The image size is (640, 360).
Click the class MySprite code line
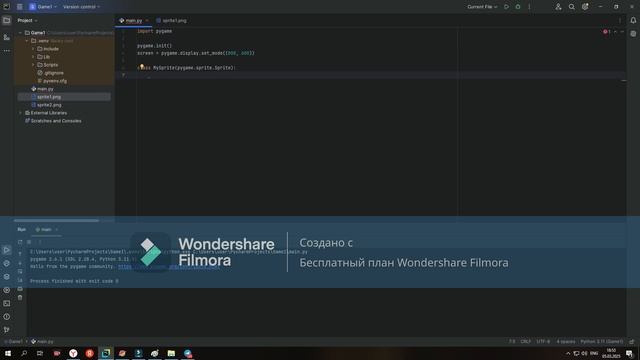click(x=187, y=68)
